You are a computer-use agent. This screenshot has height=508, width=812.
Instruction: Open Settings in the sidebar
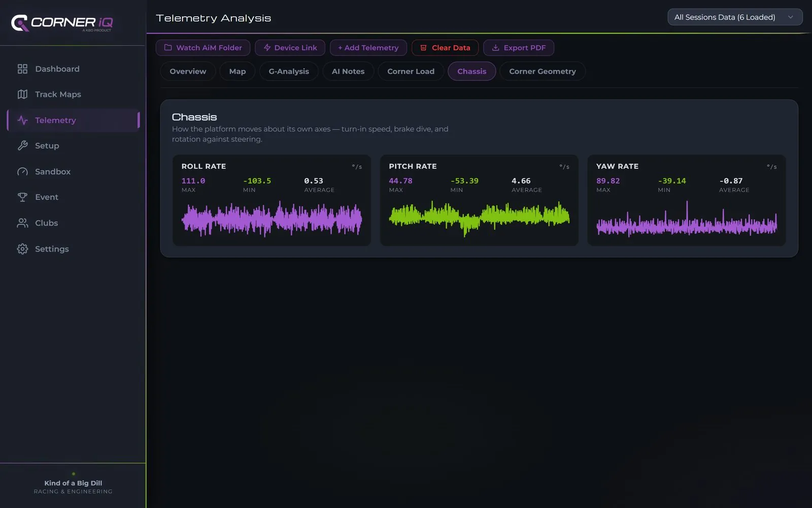point(73,249)
